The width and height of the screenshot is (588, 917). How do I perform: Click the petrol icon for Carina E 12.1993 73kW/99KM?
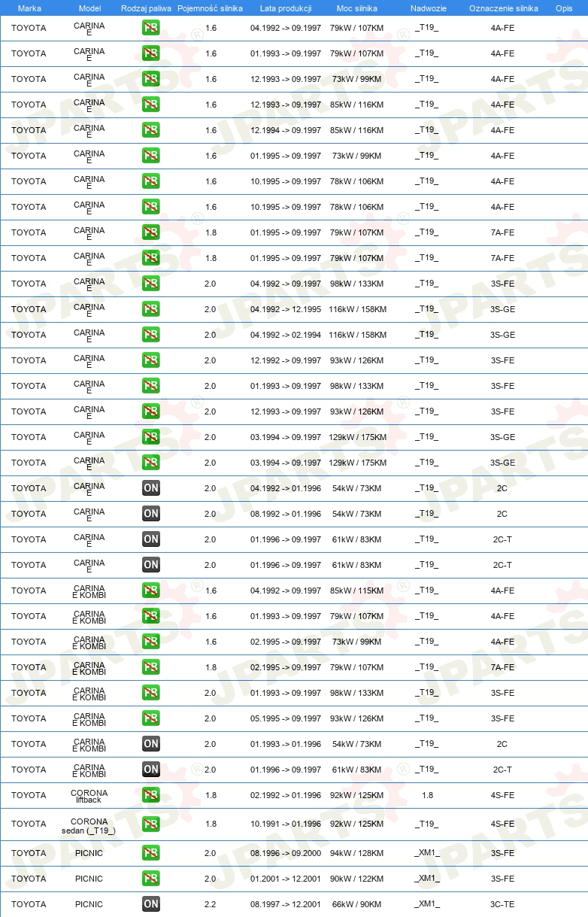pos(151,79)
